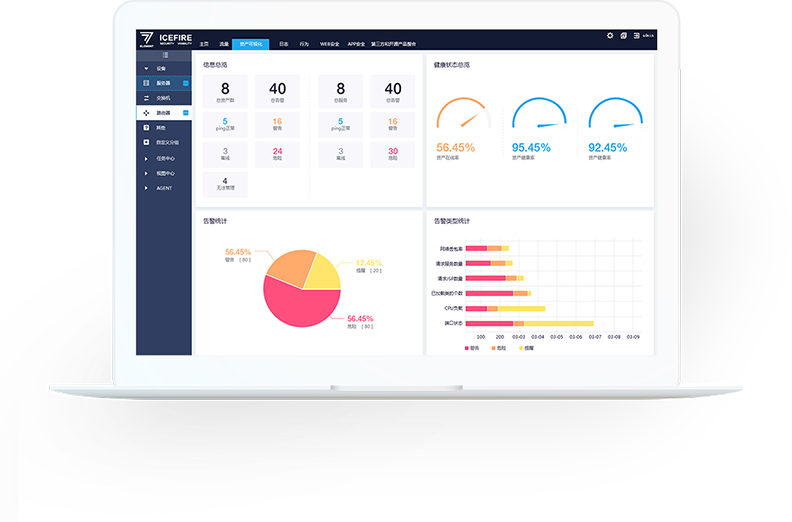The height and width of the screenshot is (522, 792).
Task: Click the 路由器 router icon in sidebar
Action: pyautogui.click(x=146, y=113)
